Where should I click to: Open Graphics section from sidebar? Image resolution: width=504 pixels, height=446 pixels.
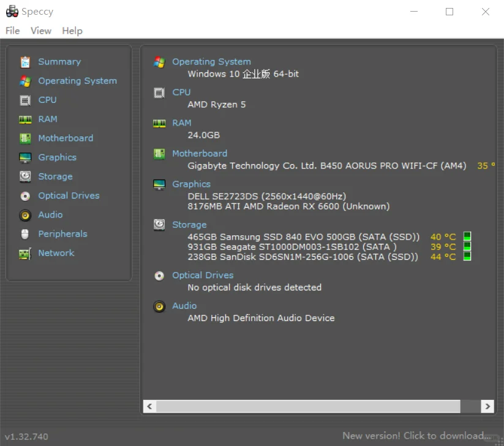pyautogui.click(x=57, y=157)
